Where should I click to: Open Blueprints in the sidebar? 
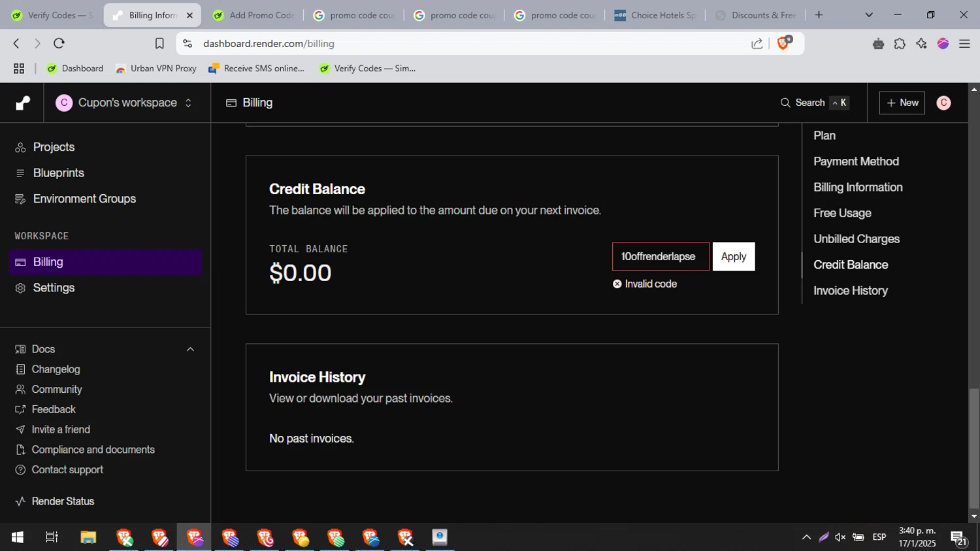point(58,173)
